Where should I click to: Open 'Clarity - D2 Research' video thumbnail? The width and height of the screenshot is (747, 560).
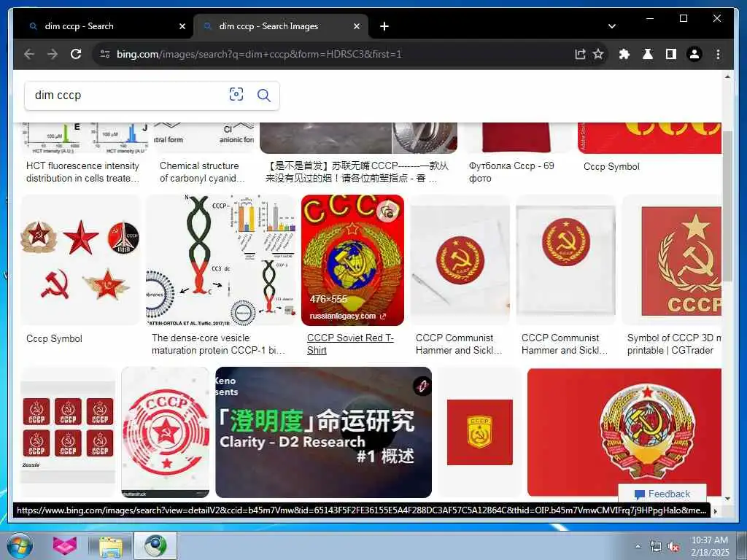(323, 432)
